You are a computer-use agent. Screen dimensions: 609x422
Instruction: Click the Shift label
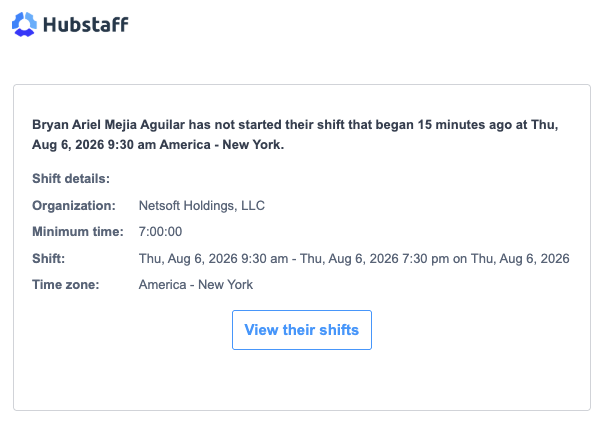pyautogui.click(x=49, y=259)
